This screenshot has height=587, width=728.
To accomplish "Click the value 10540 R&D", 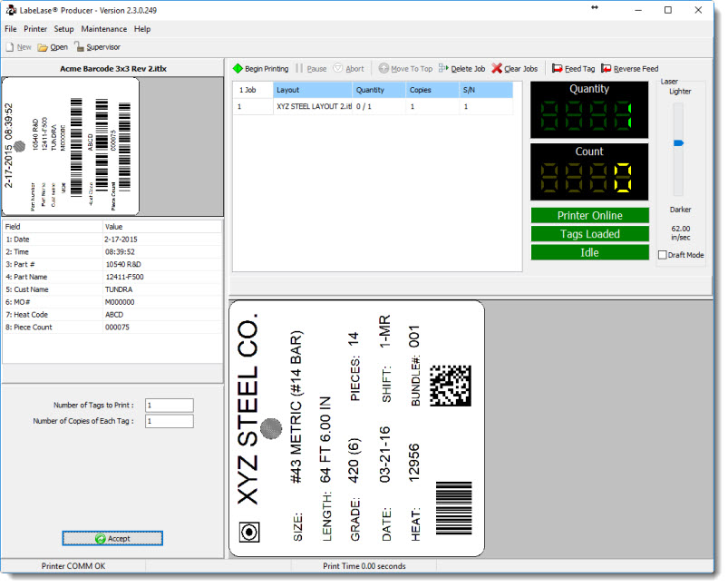I will coord(123,264).
